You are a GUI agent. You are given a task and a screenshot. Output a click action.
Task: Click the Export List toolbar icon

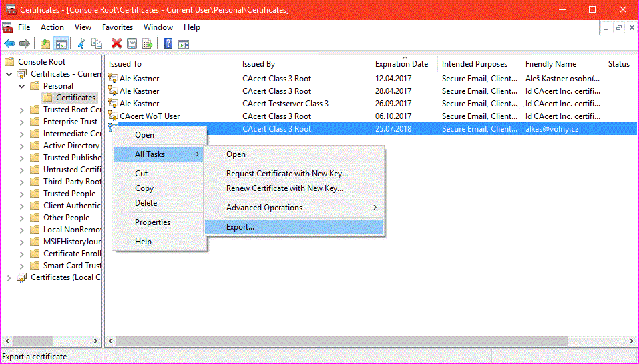(147, 43)
